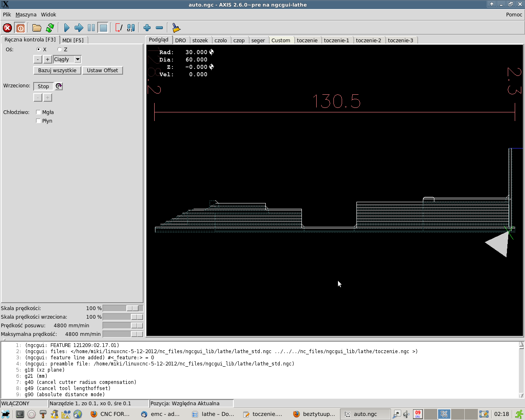Open the Pomoc menu

point(514,14)
